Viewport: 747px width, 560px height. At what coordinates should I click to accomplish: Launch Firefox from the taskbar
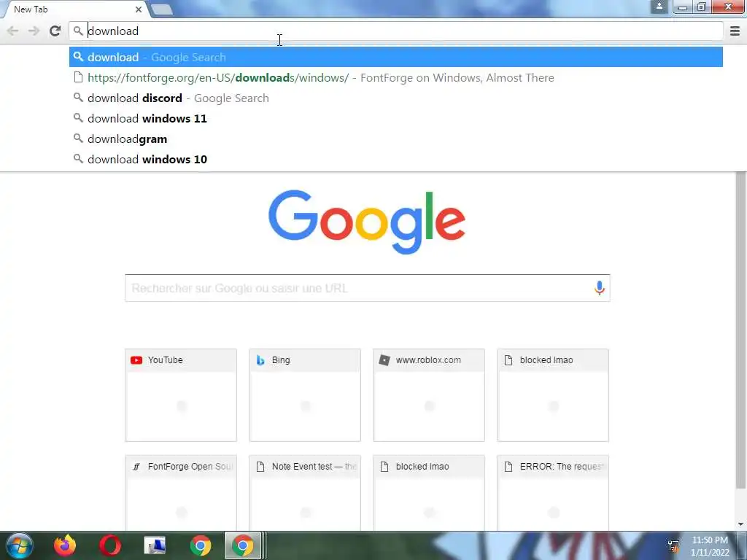(x=65, y=545)
